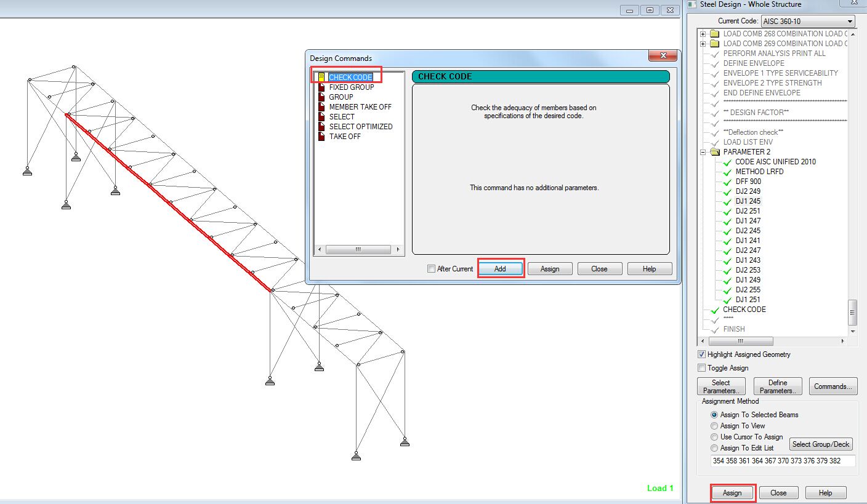Select the CHECK CODE command icon
The width and height of the screenshot is (867, 504).
(x=321, y=78)
